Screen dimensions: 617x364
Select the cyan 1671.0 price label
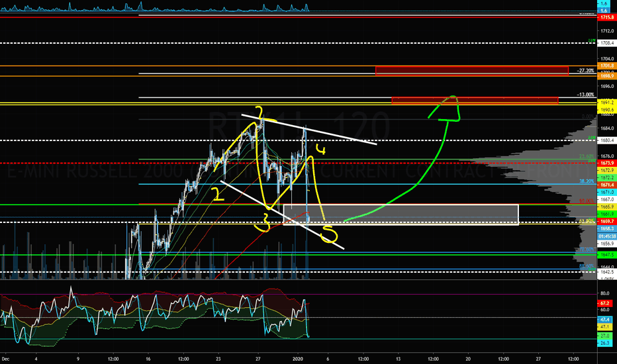point(607,192)
